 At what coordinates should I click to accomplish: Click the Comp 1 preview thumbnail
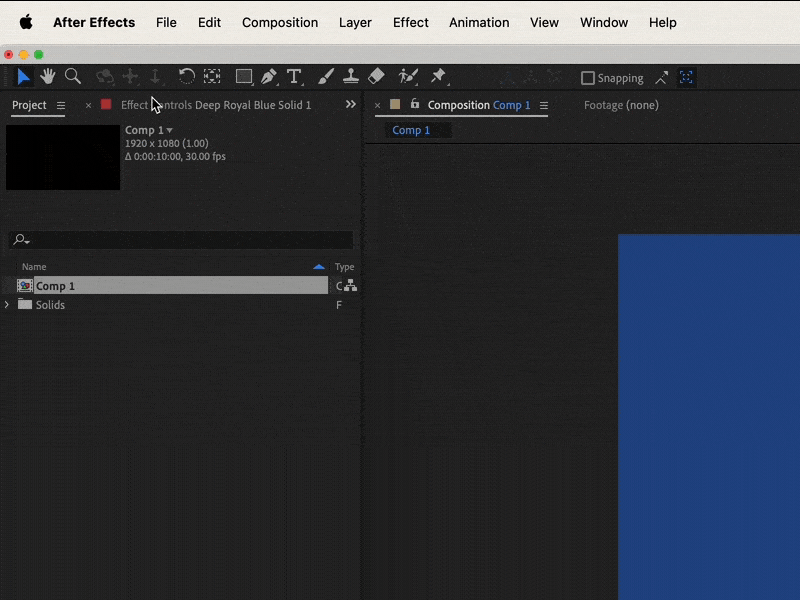pyautogui.click(x=63, y=158)
